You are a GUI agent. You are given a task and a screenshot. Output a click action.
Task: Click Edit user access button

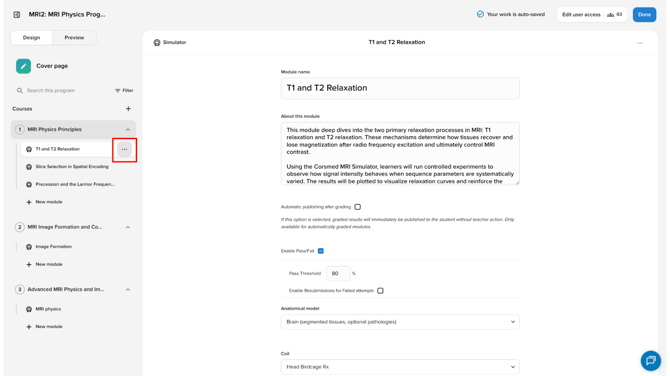click(x=592, y=15)
